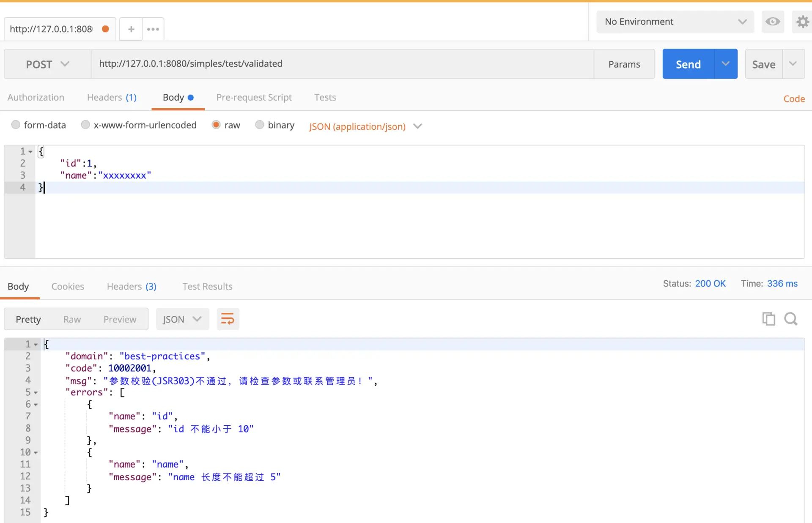Open the Send button dropdown arrow
812x523 pixels.
click(726, 64)
